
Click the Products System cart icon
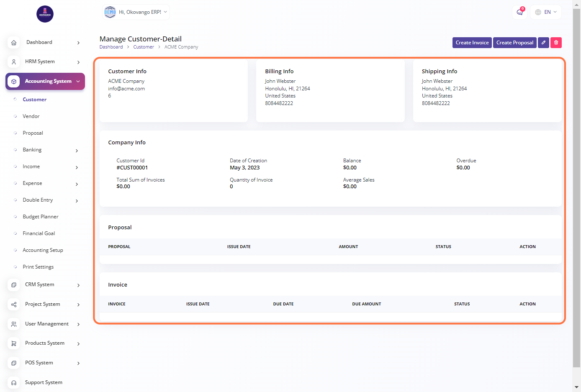point(14,343)
